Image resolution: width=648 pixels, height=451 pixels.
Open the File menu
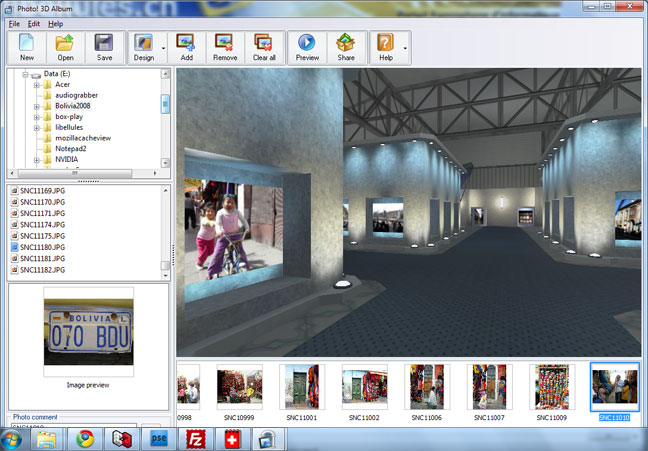click(14, 24)
